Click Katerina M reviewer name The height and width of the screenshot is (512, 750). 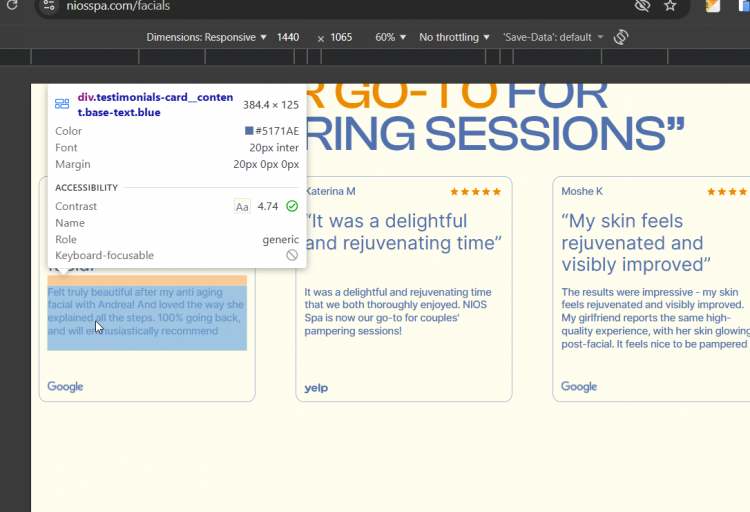pyautogui.click(x=330, y=191)
